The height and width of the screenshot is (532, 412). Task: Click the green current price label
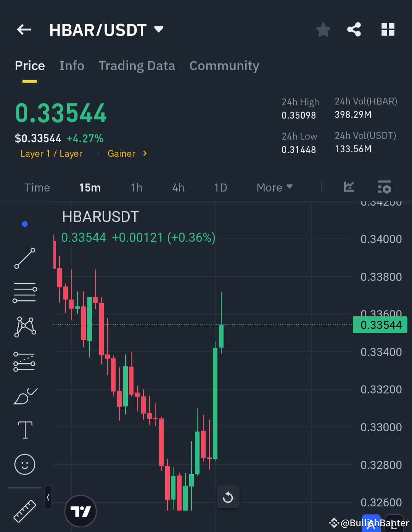[380, 325]
